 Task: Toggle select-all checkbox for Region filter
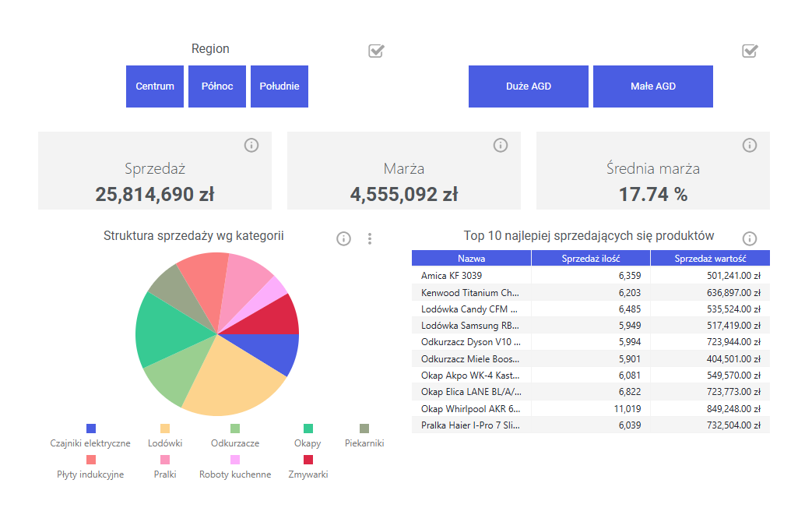tap(376, 51)
